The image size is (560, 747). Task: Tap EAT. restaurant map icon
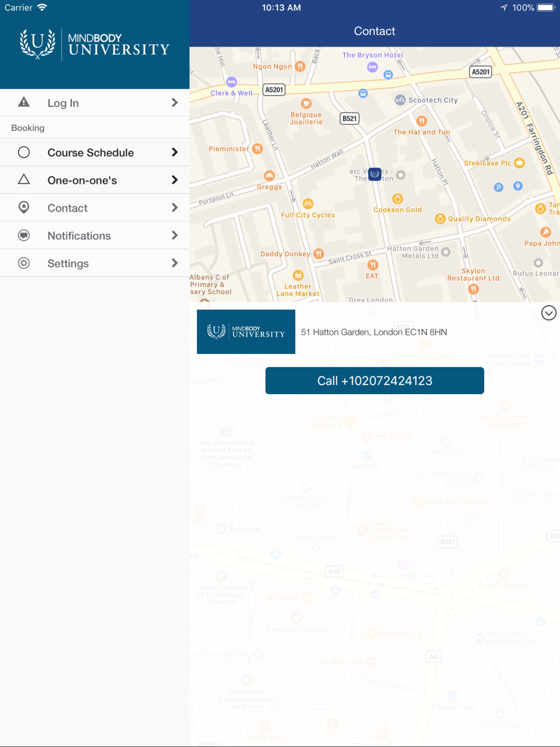[x=372, y=265]
